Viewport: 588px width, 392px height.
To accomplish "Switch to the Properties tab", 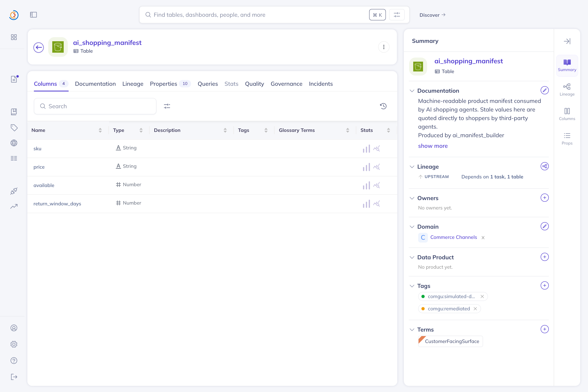I will [x=170, y=84].
